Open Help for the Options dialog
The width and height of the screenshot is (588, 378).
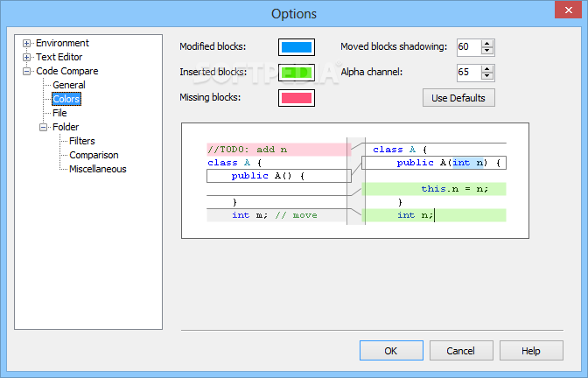click(x=531, y=351)
